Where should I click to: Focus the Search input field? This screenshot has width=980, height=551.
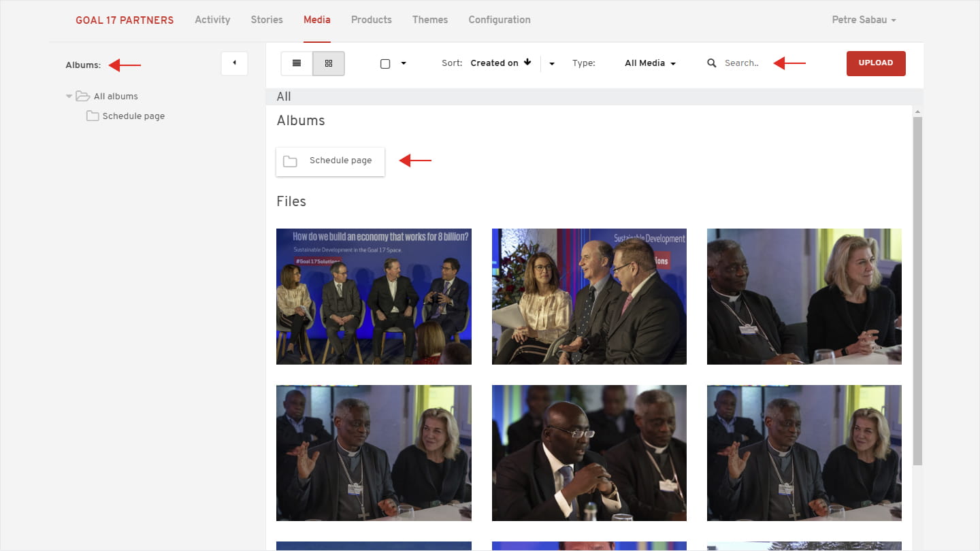[742, 63]
